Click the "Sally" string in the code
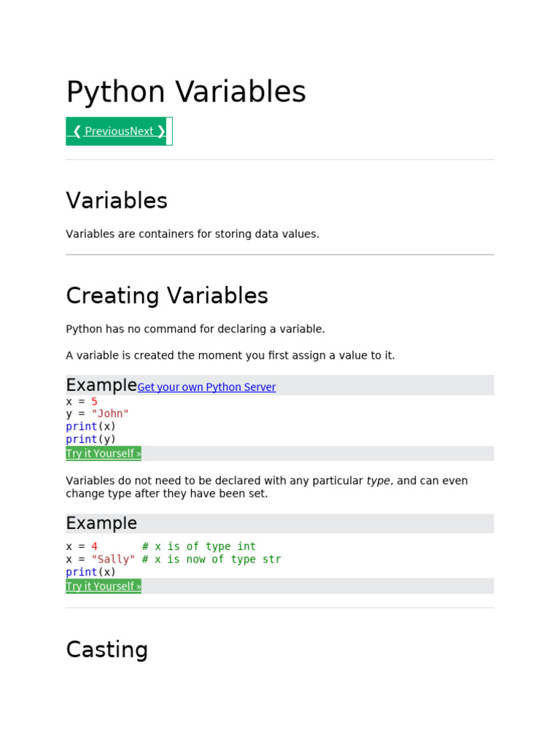The image size is (560, 747). click(113, 560)
